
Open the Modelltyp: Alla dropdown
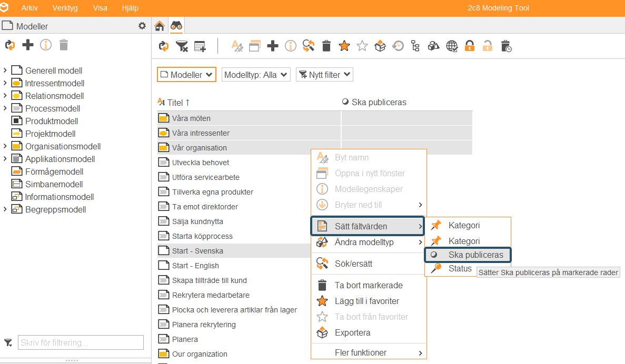(x=256, y=75)
